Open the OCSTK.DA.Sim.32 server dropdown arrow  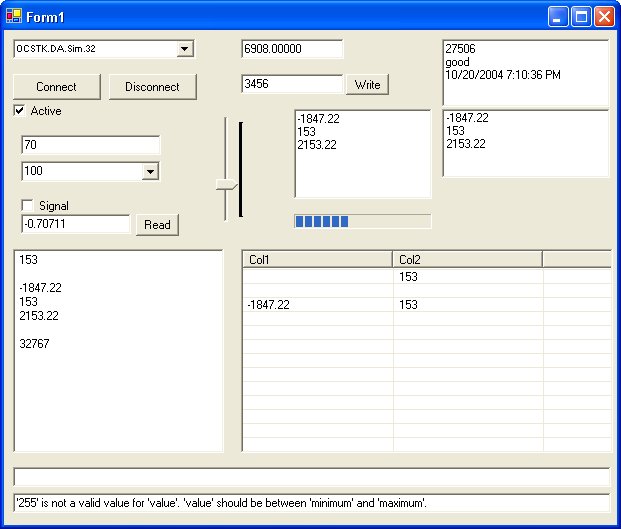185,49
